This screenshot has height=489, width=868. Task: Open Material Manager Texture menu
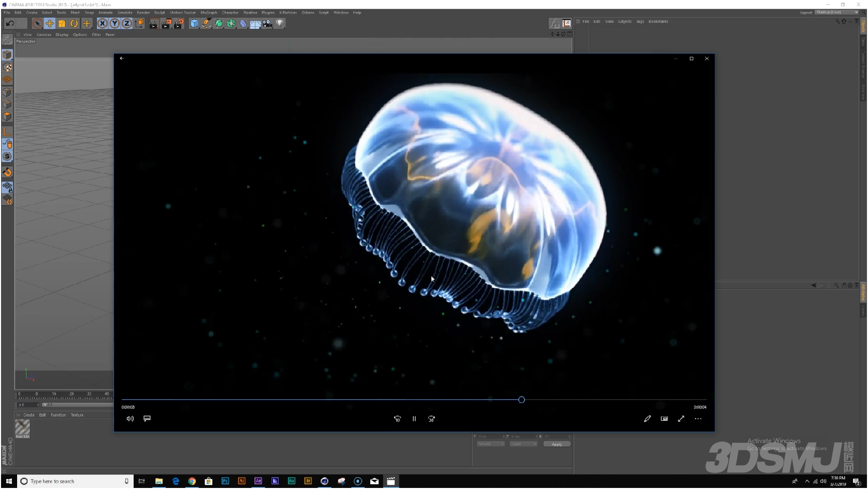click(77, 415)
